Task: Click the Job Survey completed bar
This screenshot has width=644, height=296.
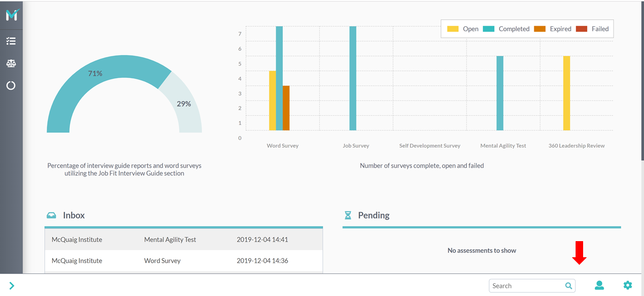Action: tap(353, 78)
